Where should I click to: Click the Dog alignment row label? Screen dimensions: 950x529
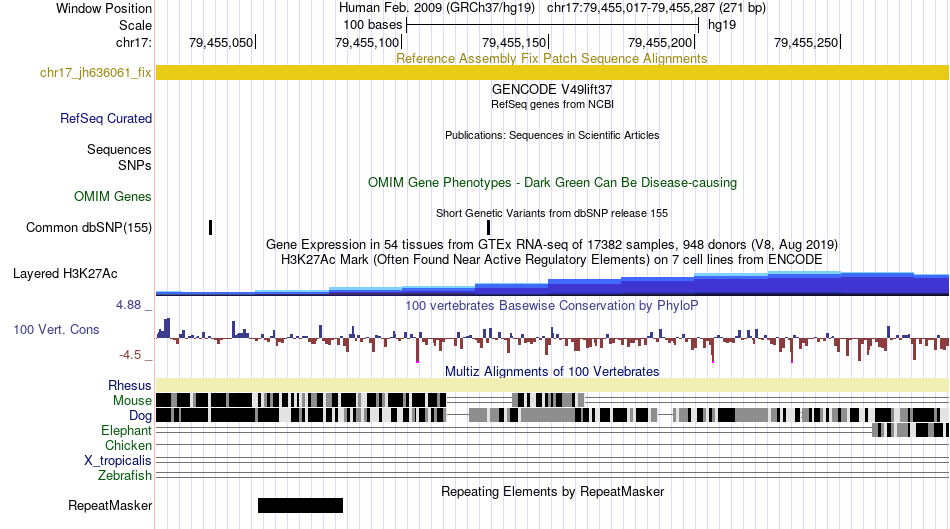140,416
